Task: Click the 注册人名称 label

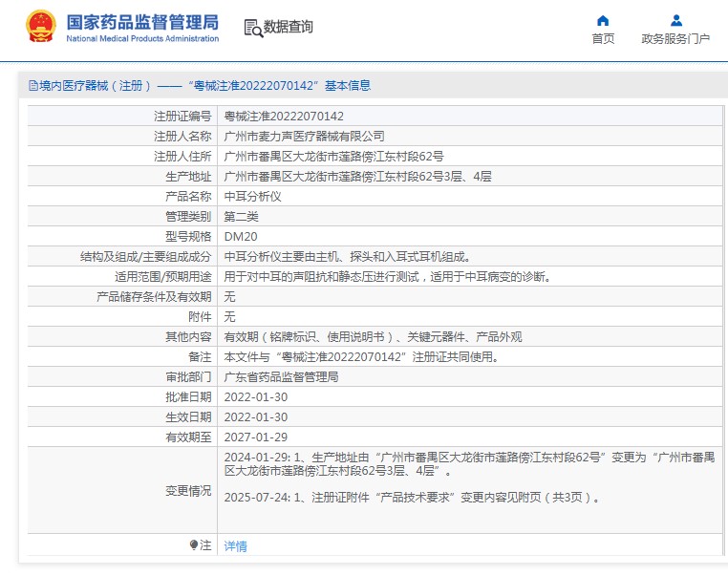Action: tap(182, 136)
